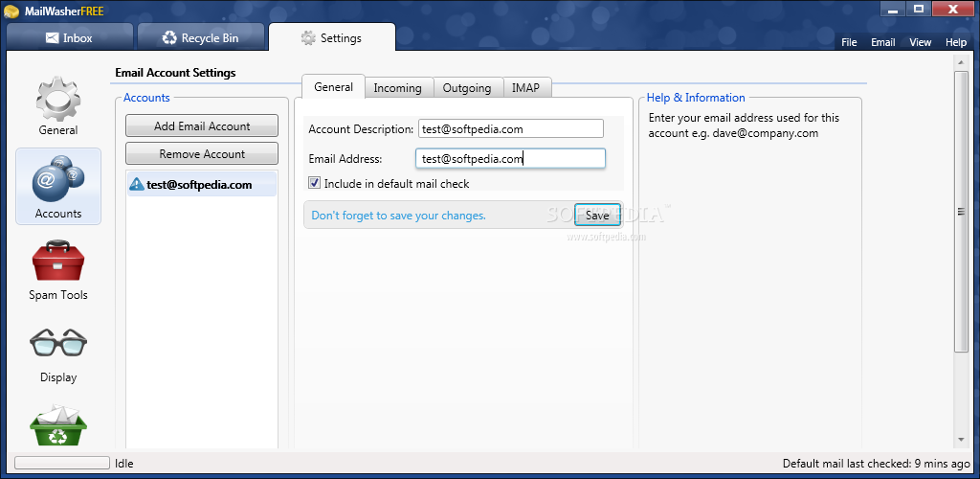Click Default mail last checked status text
The height and width of the screenshot is (479, 980).
click(x=877, y=464)
